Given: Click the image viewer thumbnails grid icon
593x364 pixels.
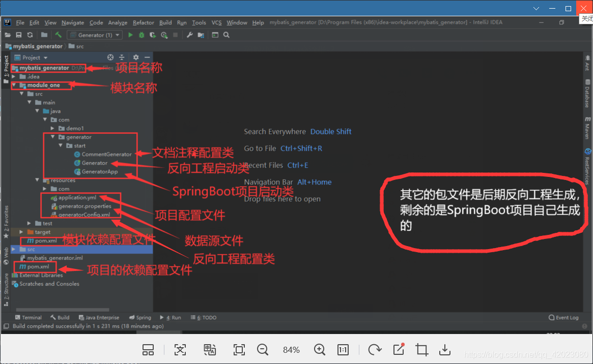Looking at the screenshot, I should click(148, 350).
